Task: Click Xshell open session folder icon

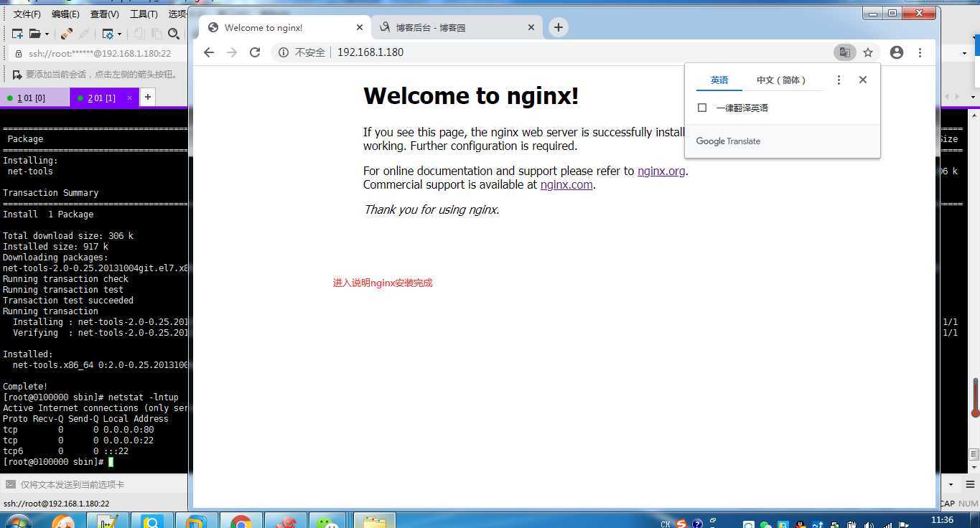Action: (34, 34)
